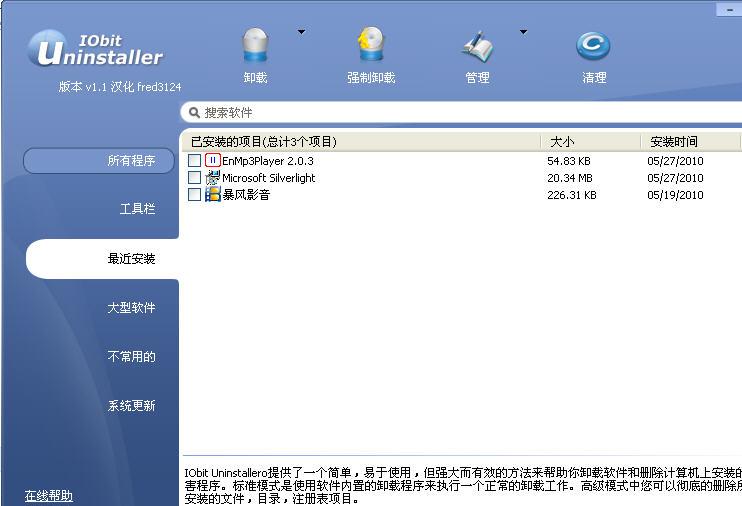Click the 强制卸载 label text
The height and width of the screenshot is (506, 742).
(371, 78)
